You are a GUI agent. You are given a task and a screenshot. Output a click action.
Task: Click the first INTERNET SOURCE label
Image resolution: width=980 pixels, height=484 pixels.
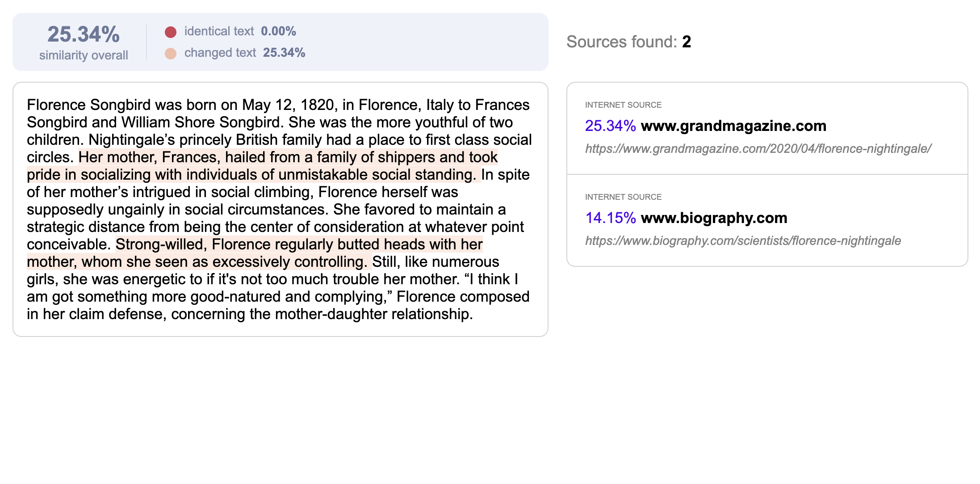[x=623, y=105]
